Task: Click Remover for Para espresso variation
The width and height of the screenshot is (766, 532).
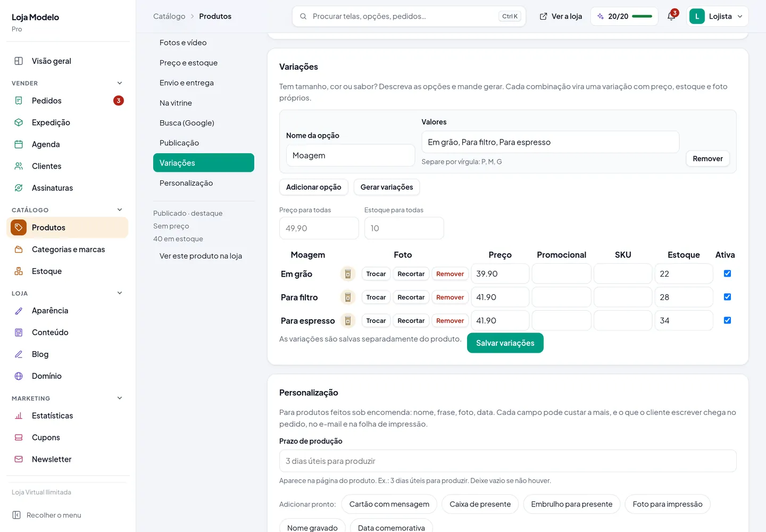Action: [450, 321]
